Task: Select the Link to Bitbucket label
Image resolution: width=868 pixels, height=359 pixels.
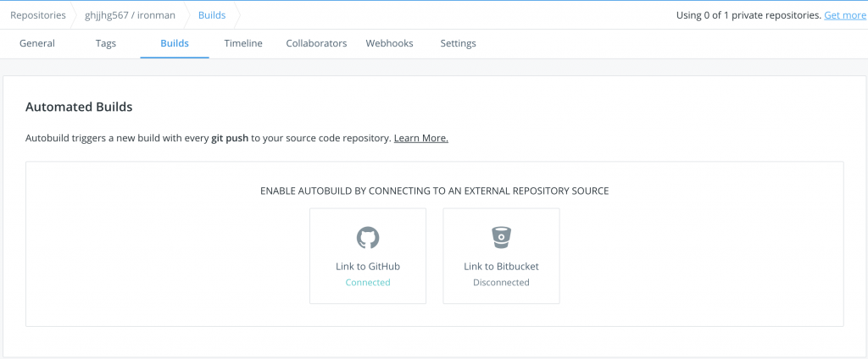Action: (x=501, y=266)
